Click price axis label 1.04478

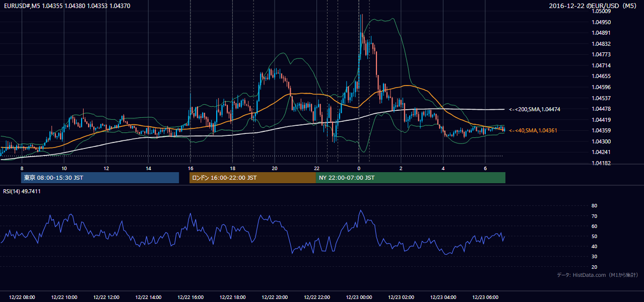tap(601, 109)
